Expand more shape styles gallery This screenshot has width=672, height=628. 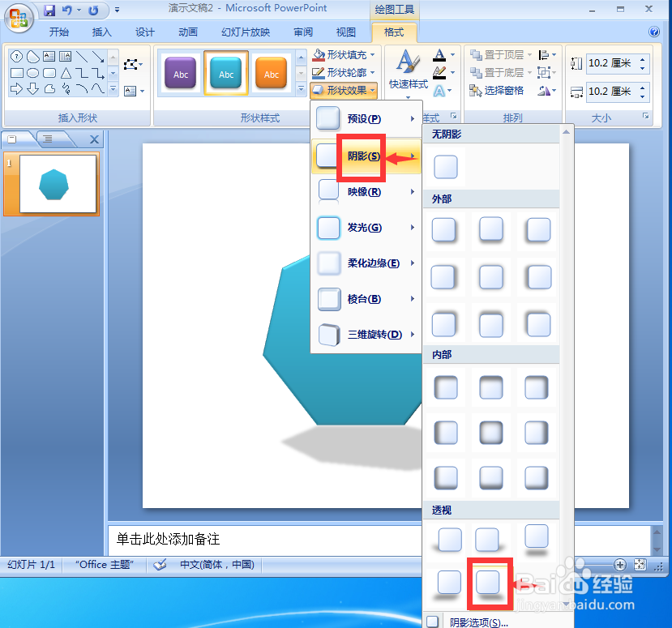[301, 89]
